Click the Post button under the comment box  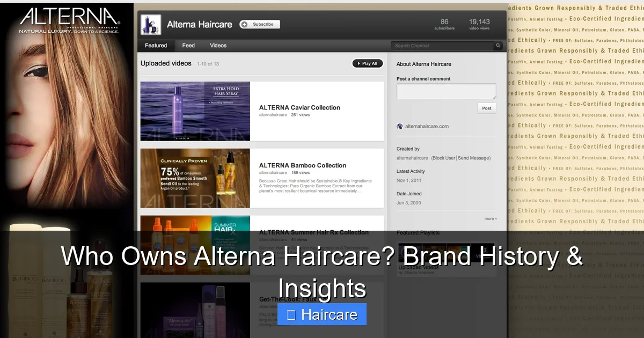coord(486,108)
